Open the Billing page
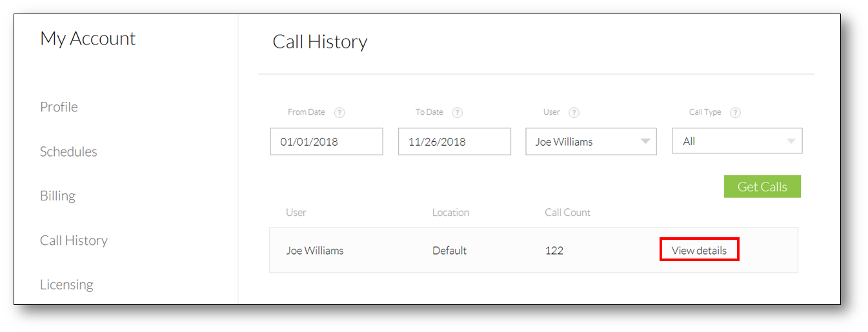 57,196
